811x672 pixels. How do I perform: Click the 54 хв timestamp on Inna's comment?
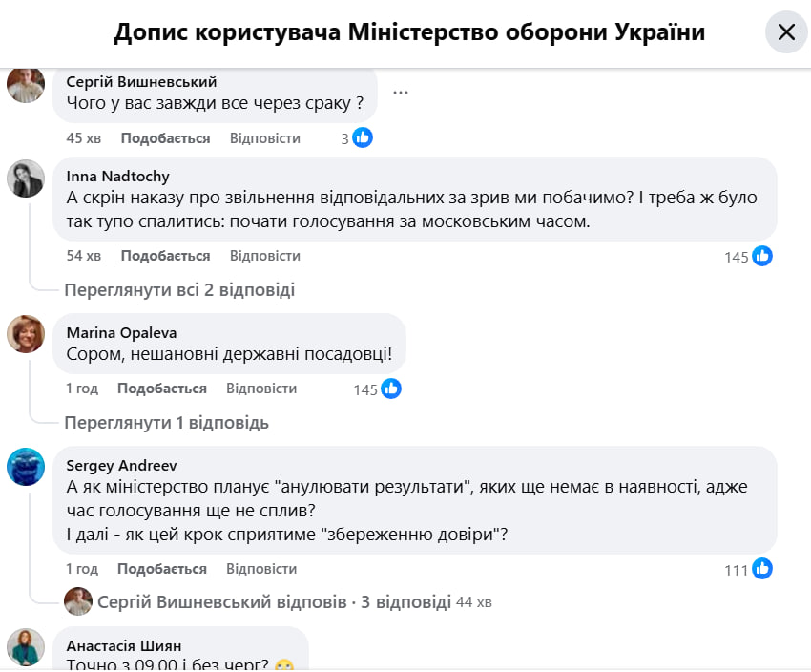point(84,256)
